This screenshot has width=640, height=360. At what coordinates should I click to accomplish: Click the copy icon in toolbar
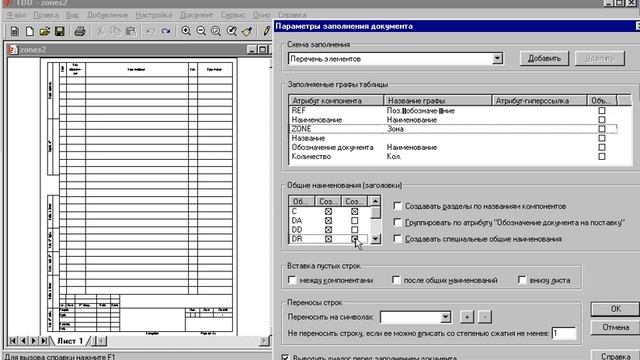click(x=116, y=31)
